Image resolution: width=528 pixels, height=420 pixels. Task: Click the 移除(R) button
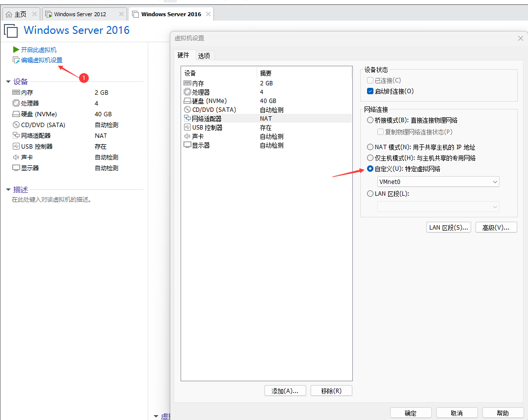click(331, 391)
